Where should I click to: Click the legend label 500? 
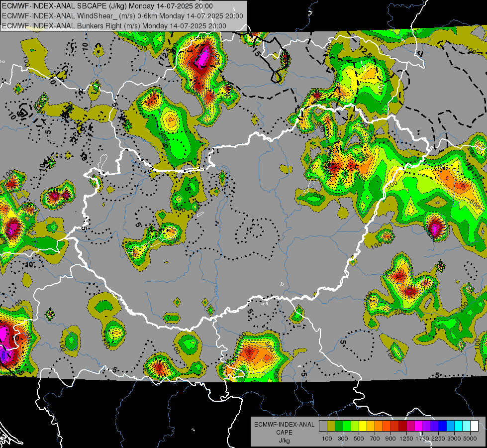click(359, 439)
